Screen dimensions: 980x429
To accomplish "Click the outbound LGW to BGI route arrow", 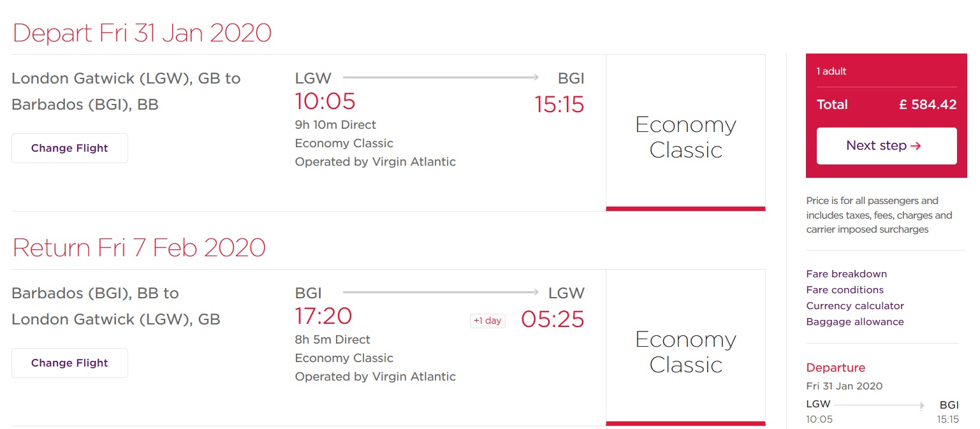I will tap(441, 78).
